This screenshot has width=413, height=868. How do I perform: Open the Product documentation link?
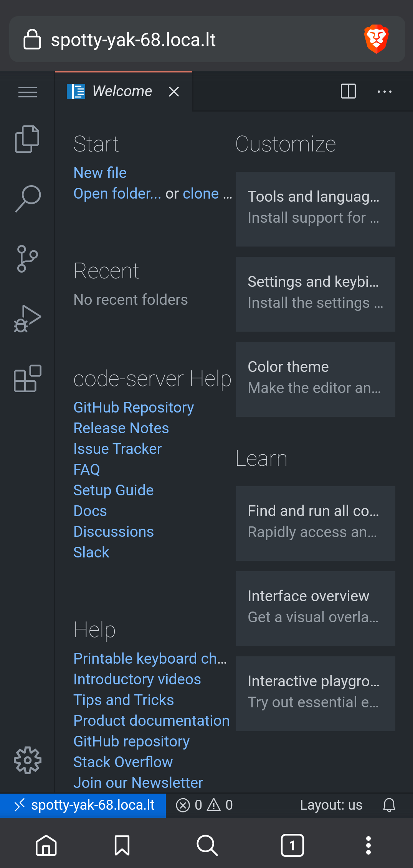coord(152,721)
